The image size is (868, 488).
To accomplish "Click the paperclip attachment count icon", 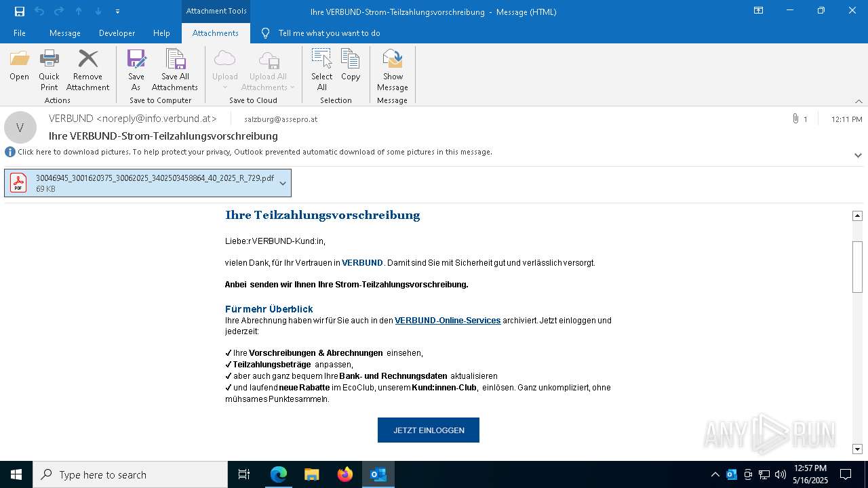I will (x=795, y=119).
